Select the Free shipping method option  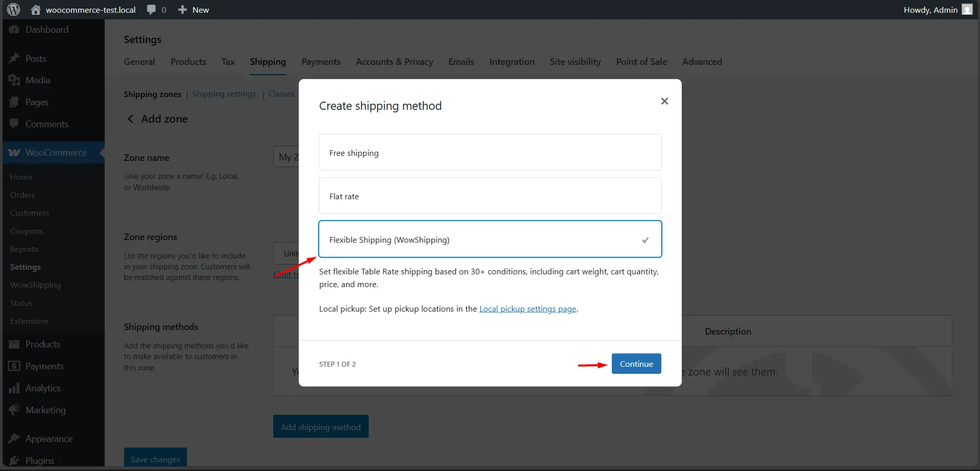coord(489,152)
